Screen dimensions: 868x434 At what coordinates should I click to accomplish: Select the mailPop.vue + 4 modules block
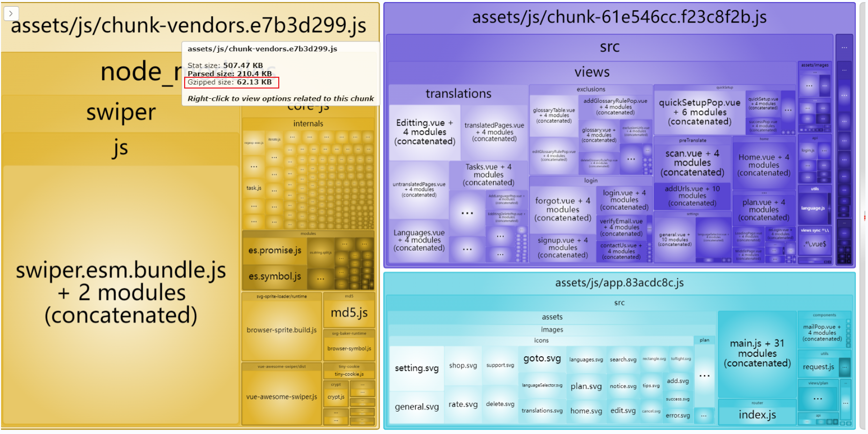[822, 333]
